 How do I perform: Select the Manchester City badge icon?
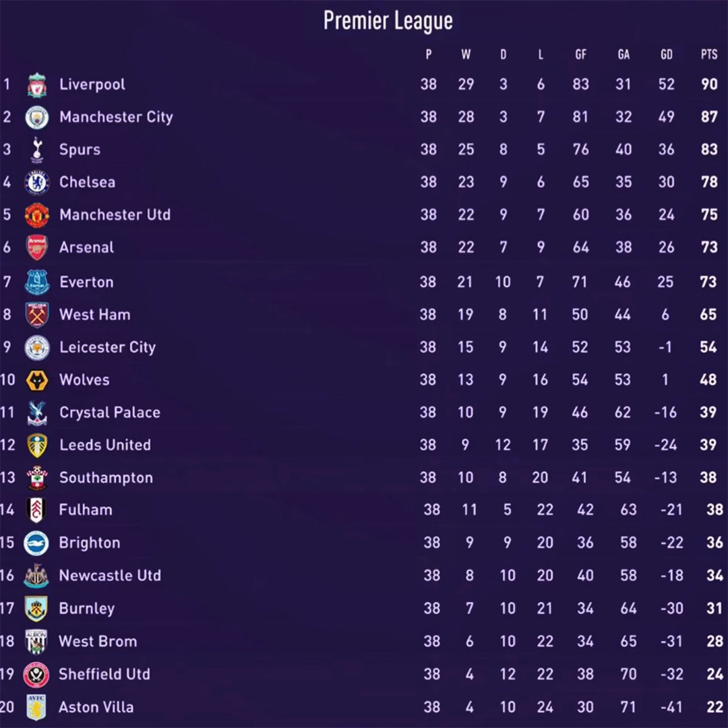pyautogui.click(x=36, y=117)
